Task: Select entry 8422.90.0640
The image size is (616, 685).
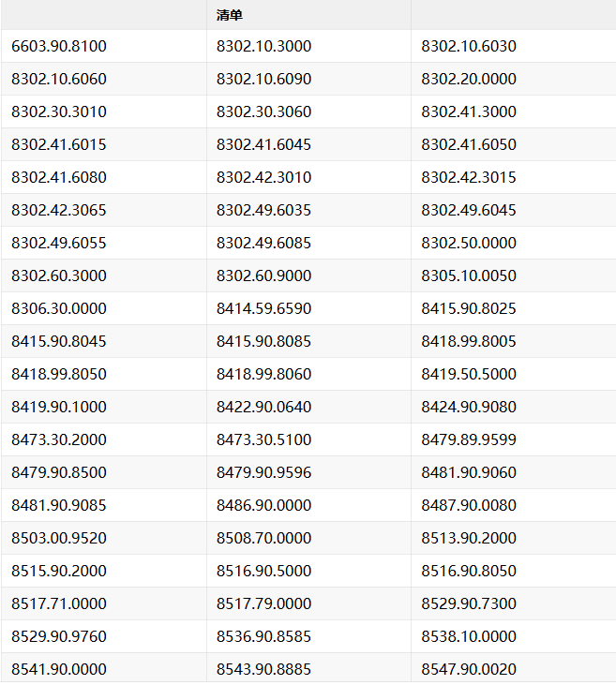Action: [x=263, y=407]
